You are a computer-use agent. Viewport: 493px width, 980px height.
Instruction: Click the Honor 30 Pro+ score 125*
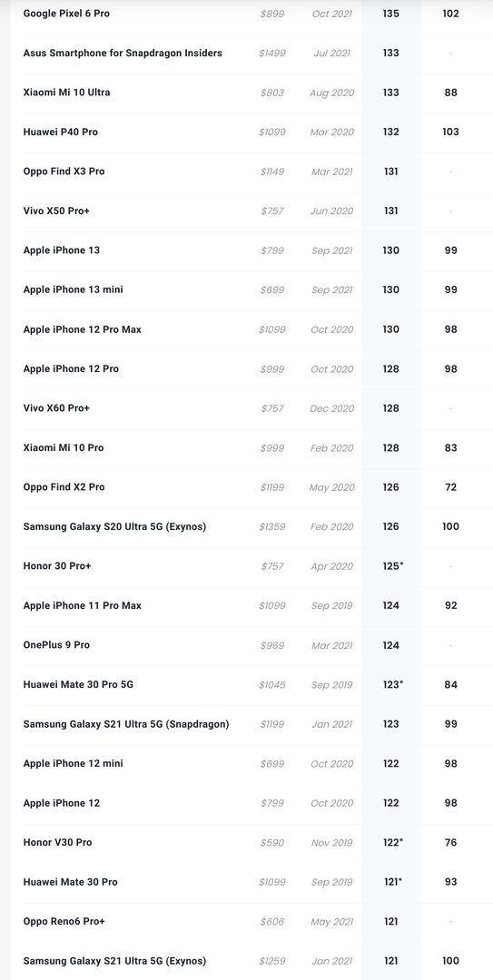[x=393, y=566]
